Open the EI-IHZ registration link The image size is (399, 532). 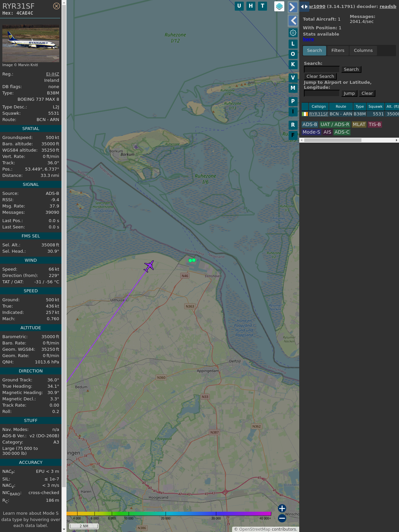point(53,74)
